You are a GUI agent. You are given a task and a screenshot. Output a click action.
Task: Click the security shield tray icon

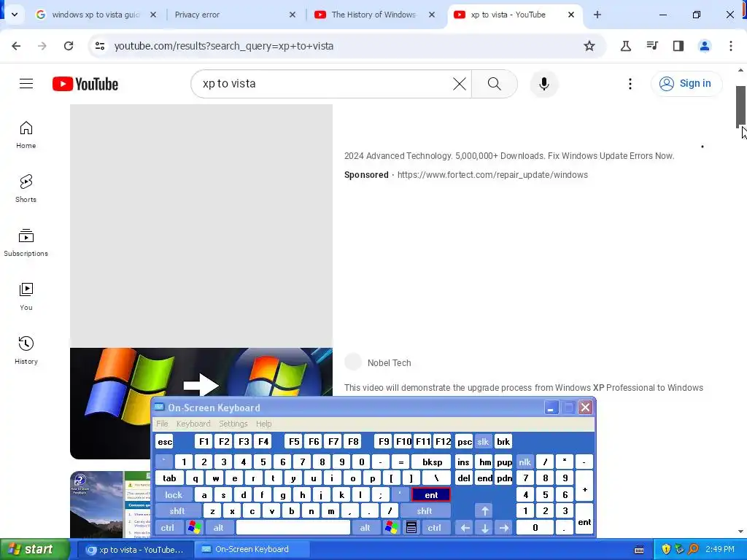[x=666, y=549]
